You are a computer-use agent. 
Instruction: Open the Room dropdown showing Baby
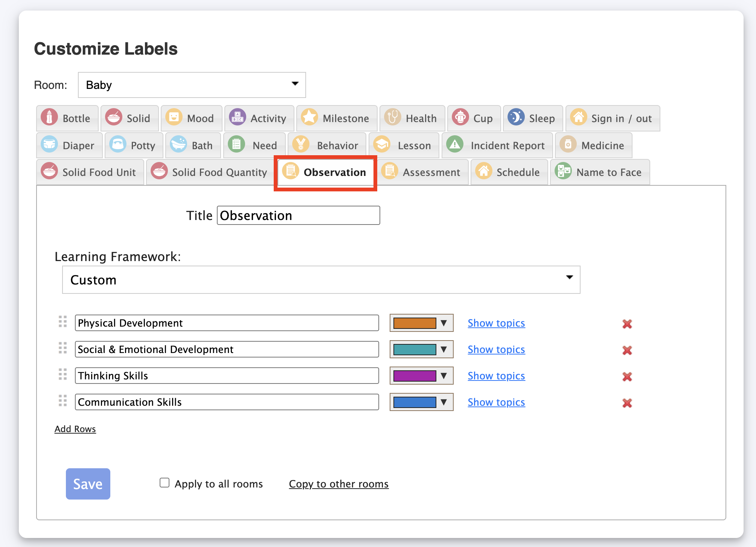[x=192, y=85]
